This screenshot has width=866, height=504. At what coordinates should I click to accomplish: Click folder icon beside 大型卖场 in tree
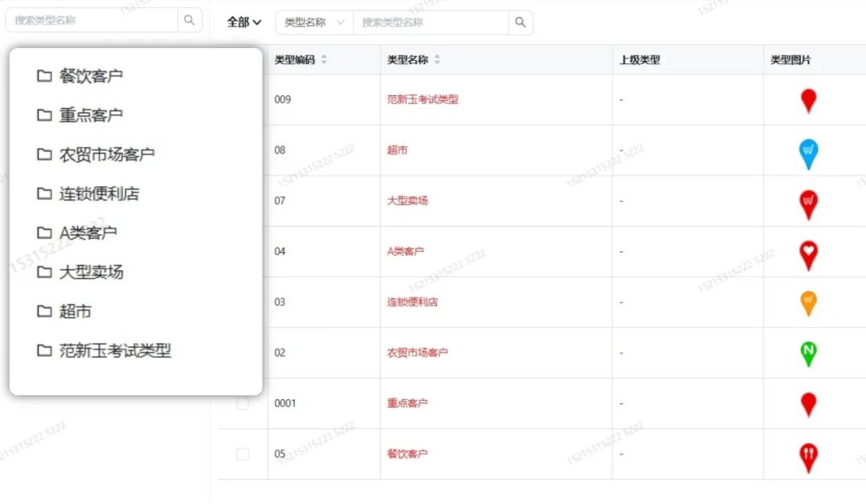(x=44, y=272)
